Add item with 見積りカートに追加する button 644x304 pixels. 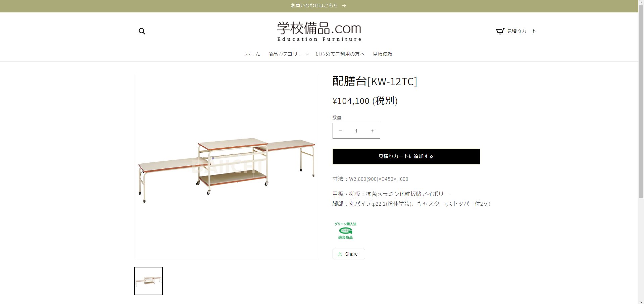tap(406, 156)
